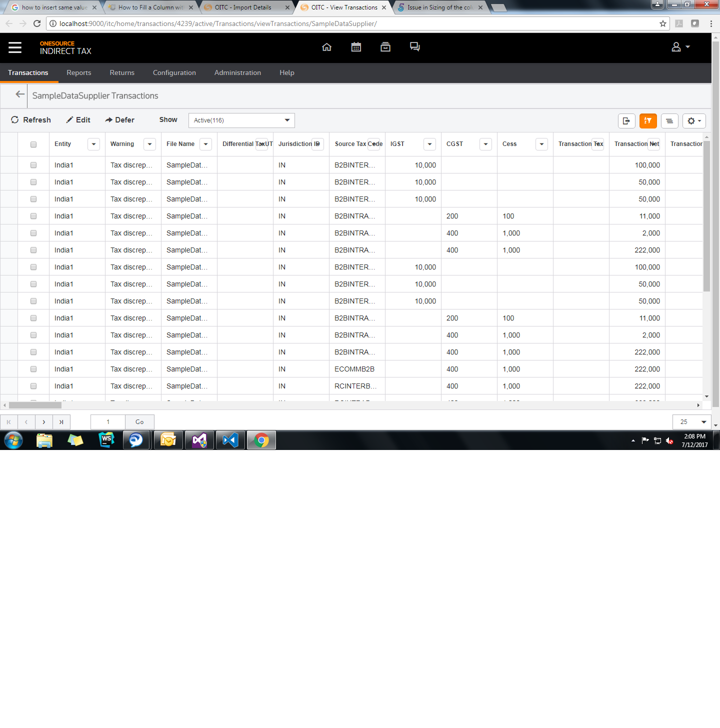Screen dimensions: 720x728
Task: Open the archive box icon in header
Action: coord(385,47)
